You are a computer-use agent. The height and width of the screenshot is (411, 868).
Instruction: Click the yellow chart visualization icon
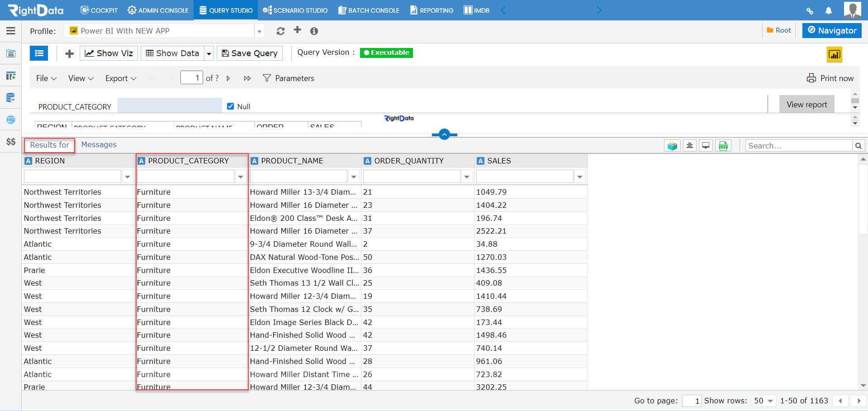pyautogui.click(x=835, y=54)
